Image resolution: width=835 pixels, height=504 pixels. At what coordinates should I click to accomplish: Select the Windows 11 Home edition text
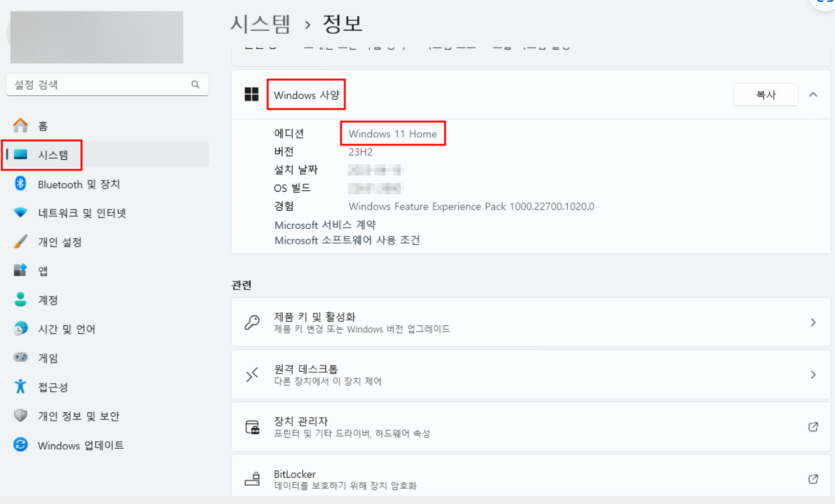pos(392,134)
